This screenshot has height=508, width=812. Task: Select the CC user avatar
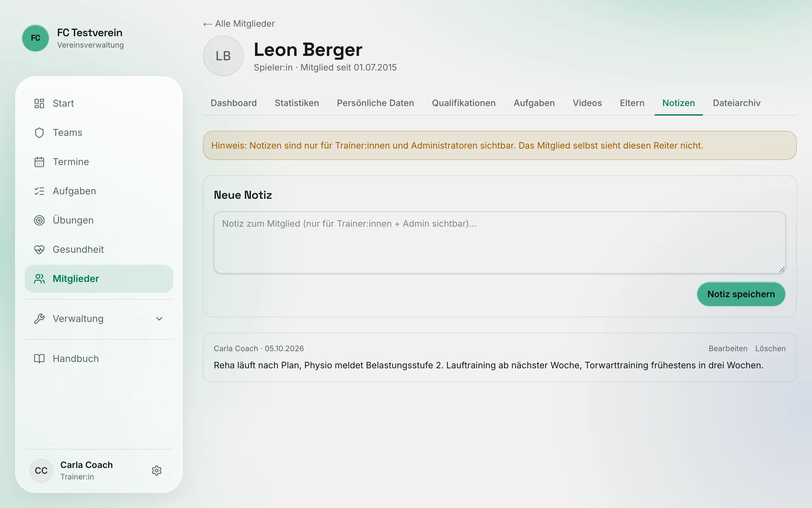(41, 470)
